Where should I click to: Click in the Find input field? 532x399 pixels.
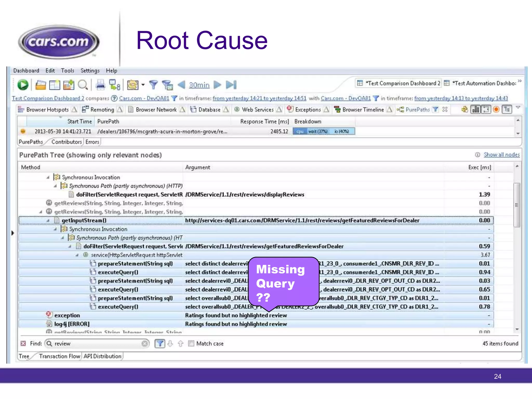tap(97, 344)
